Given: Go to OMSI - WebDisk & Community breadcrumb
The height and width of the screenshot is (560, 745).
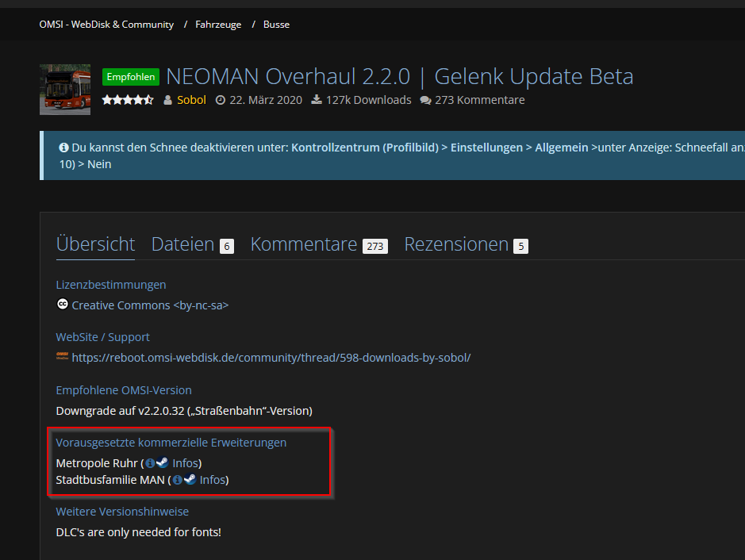Looking at the screenshot, I should pyautogui.click(x=106, y=25).
